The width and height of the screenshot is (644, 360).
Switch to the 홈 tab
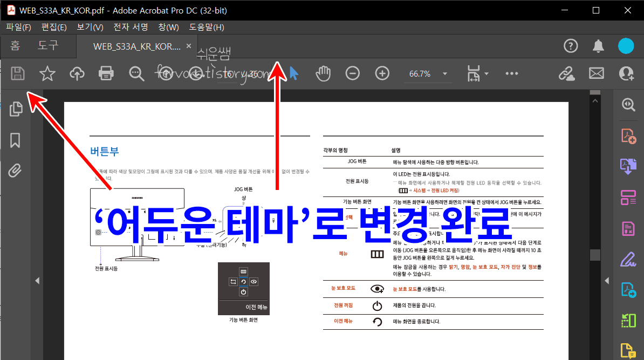click(x=15, y=46)
